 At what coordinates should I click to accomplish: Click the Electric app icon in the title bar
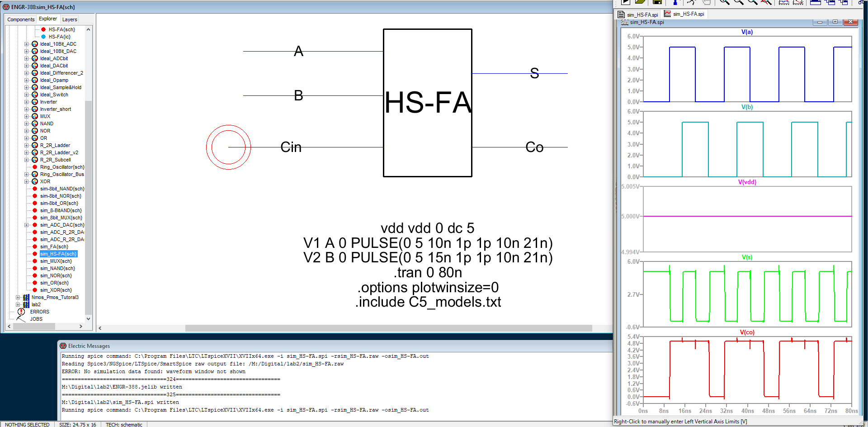[6, 7]
